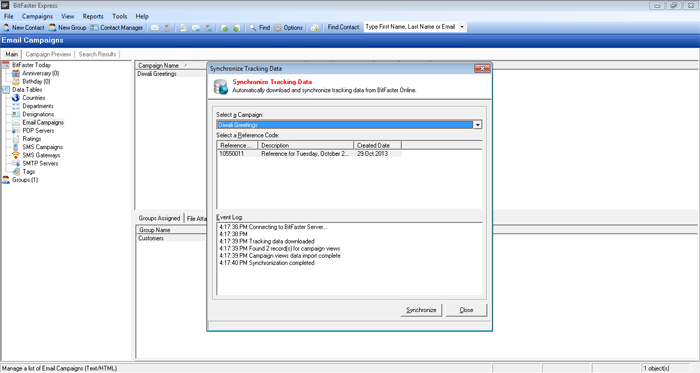Click the New Group toolbar button

click(67, 28)
